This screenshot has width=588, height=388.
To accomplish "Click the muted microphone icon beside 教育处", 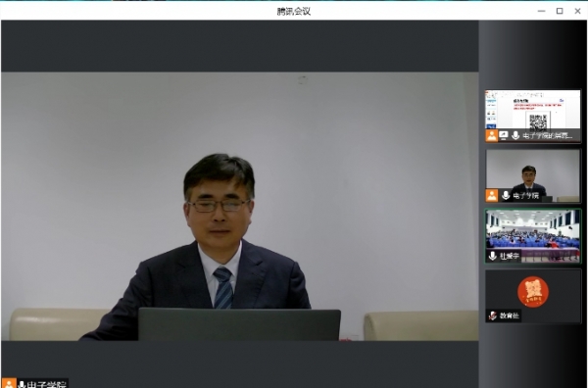I will 493,315.
